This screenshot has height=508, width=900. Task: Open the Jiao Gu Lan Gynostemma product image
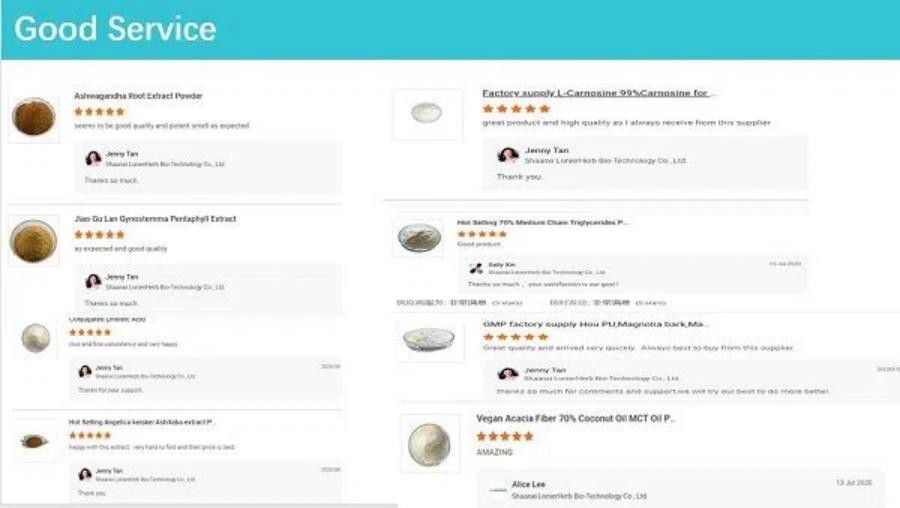[x=34, y=241]
